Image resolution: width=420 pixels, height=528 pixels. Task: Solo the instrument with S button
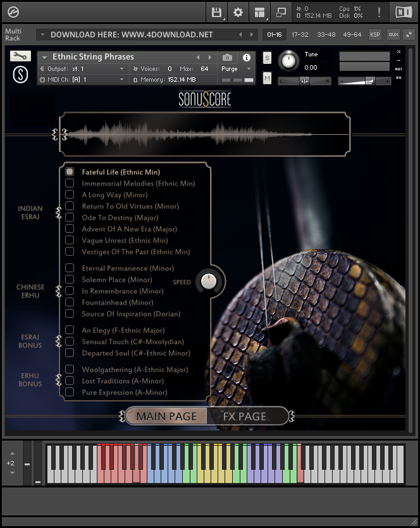267,58
